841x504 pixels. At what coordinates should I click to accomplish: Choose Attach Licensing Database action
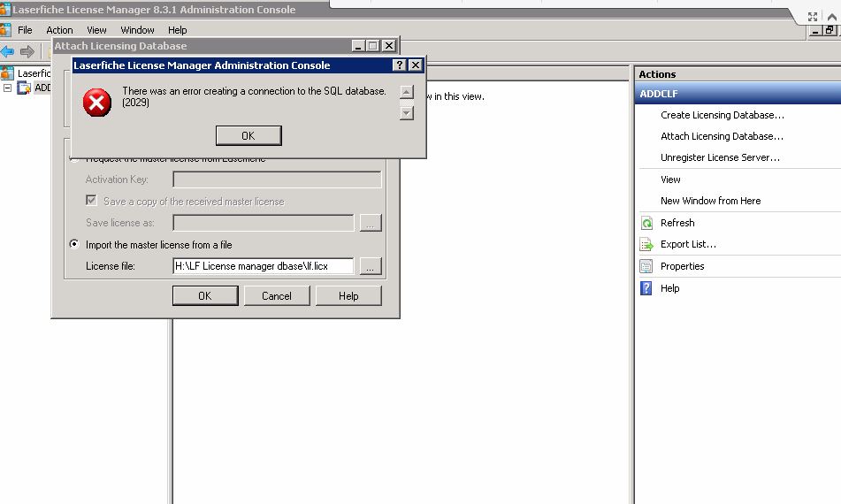(722, 136)
